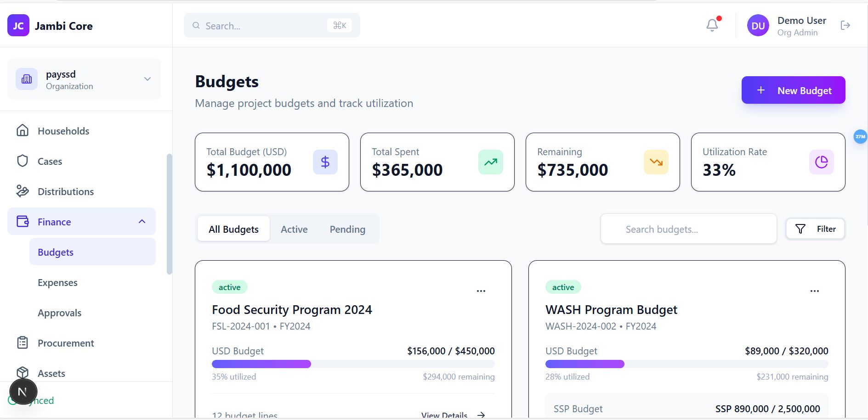Click the Distributions hand icon
868x420 pixels.
point(23,191)
